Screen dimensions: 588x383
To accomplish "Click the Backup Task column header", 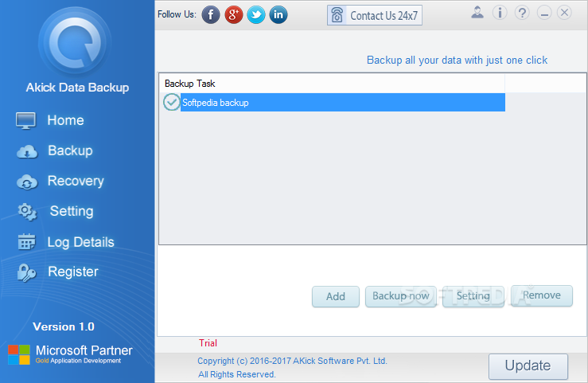I will (x=333, y=84).
